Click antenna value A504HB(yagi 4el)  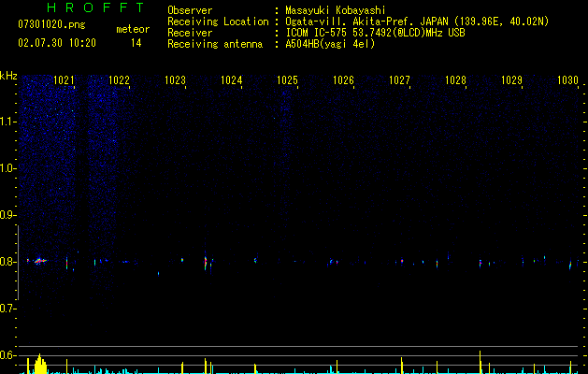[330, 44]
